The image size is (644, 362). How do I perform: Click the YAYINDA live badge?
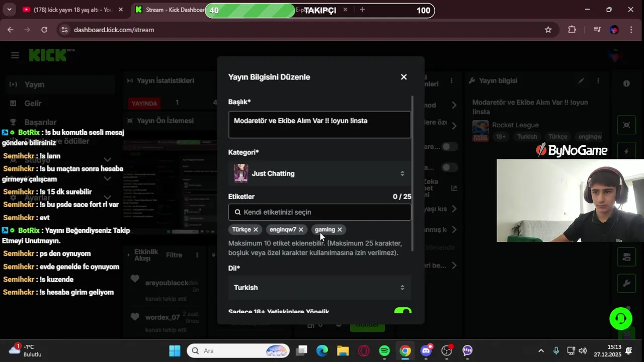pos(144,103)
